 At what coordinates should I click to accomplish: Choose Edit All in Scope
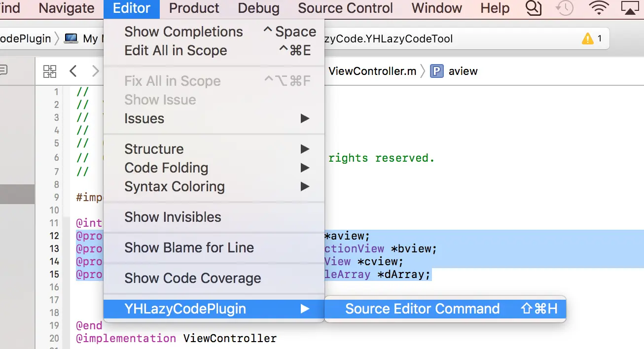pyautogui.click(x=214, y=50)
